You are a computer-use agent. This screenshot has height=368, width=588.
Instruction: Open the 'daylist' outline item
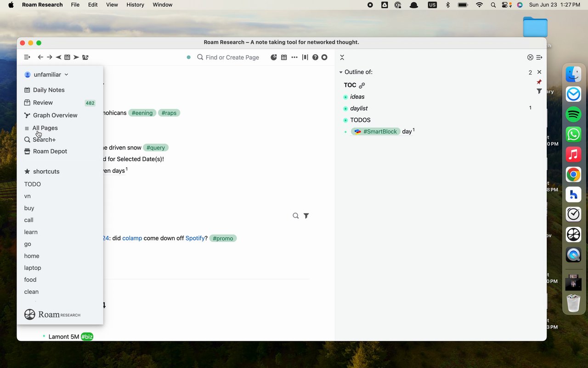point(359,108)
